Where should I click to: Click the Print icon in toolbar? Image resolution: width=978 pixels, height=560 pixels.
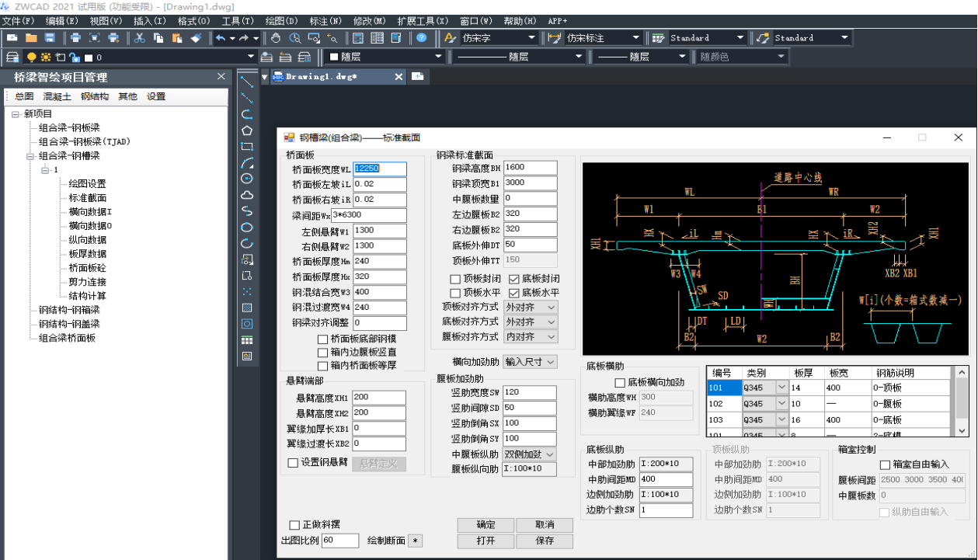pos(75,37)
